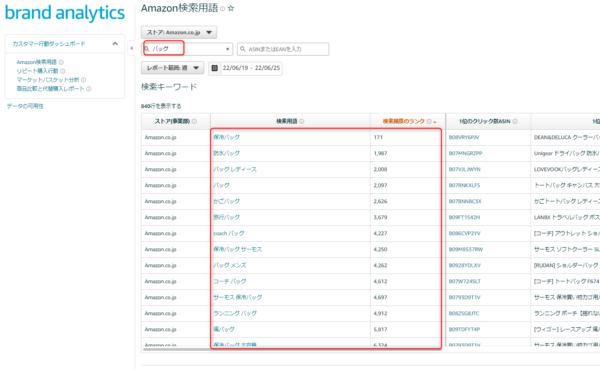Click sort arrow on 検索頻度のランク column

tap(435, 122)
